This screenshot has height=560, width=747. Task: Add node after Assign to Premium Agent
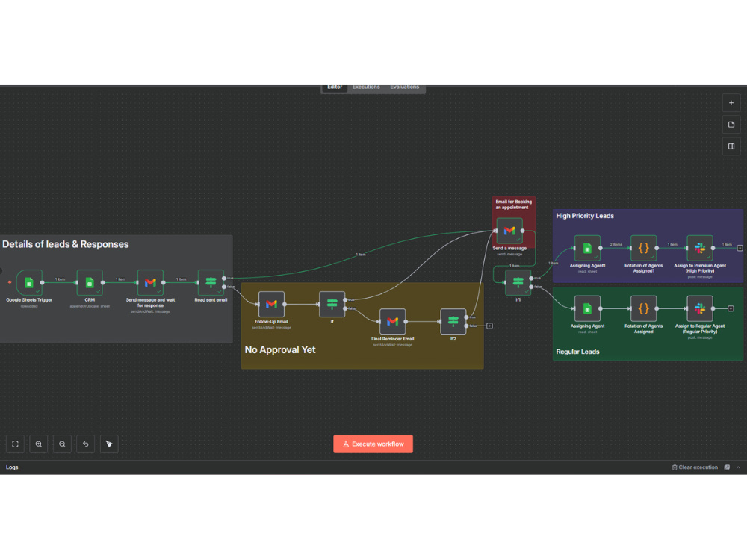(x=740, y=248)
